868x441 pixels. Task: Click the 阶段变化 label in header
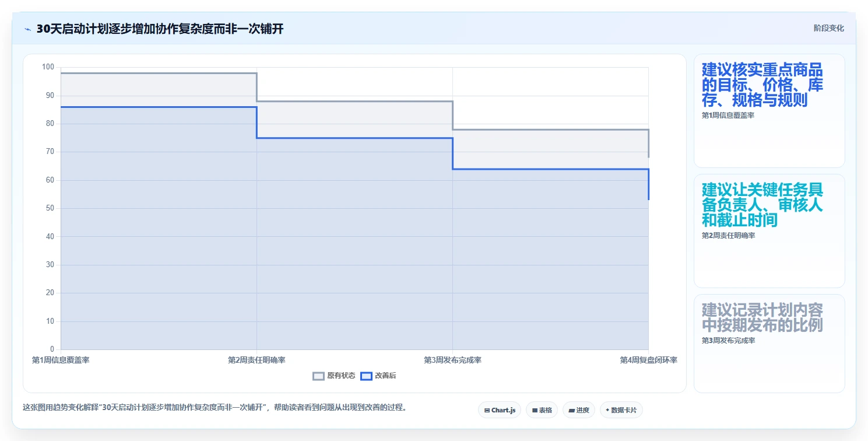pyautogui.click(x=828, y=28)
